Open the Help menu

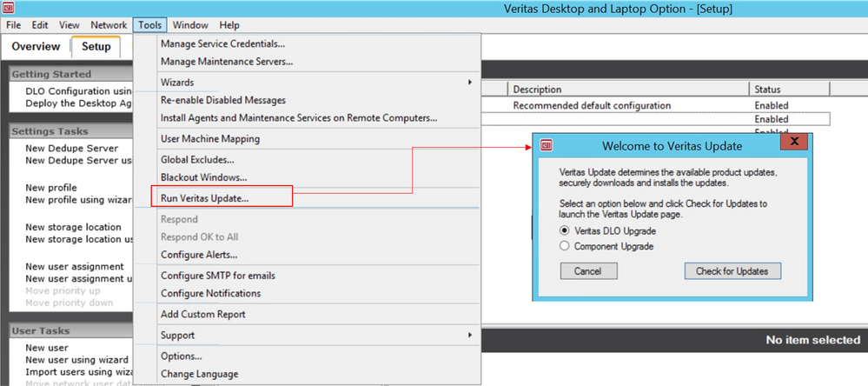[229, 25]
